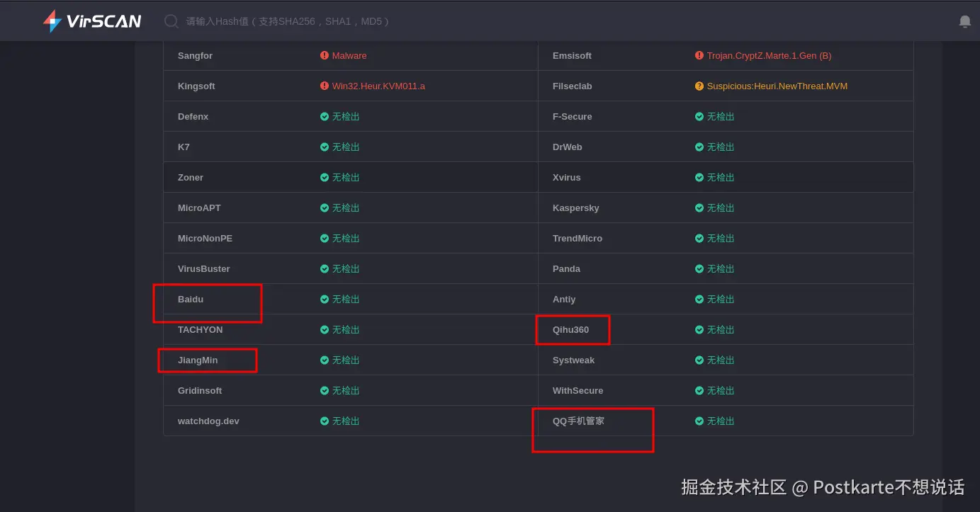Select the Xvirus engine name

click(x=566, y=177)
